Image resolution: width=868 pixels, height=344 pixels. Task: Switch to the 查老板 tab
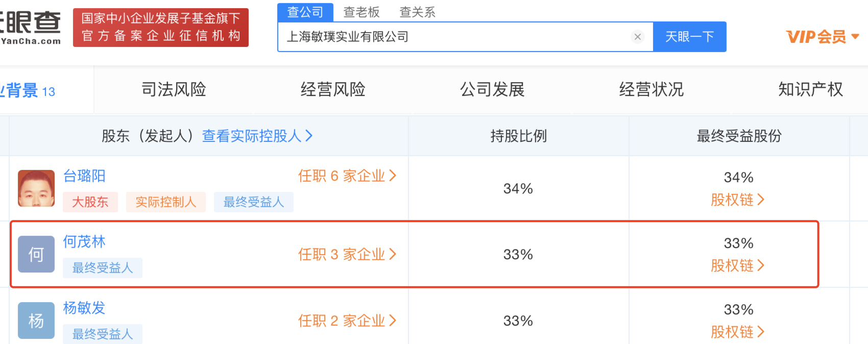point(361,12)
